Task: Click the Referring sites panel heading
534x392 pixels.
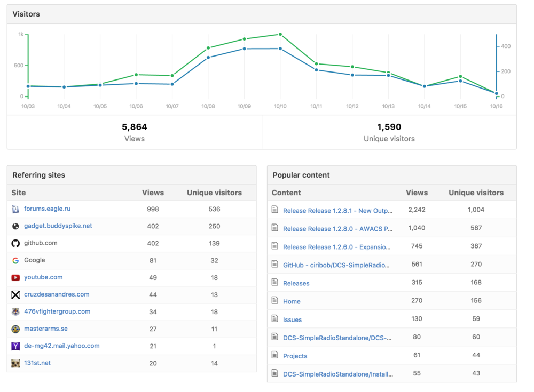Action: [x=39, y=175]
